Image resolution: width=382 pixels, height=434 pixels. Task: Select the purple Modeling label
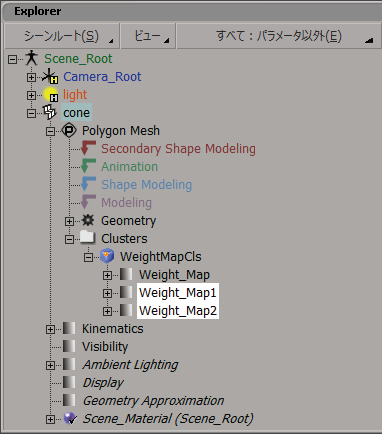tap(126, 203)
